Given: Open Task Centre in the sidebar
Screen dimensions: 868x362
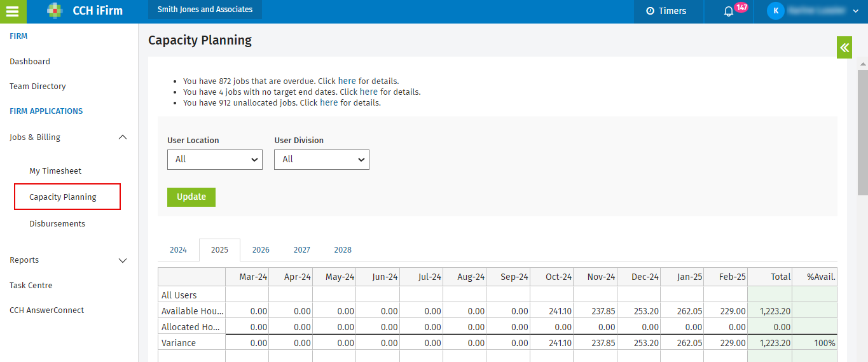Looking at the screenshot, I should pos(31,286).
